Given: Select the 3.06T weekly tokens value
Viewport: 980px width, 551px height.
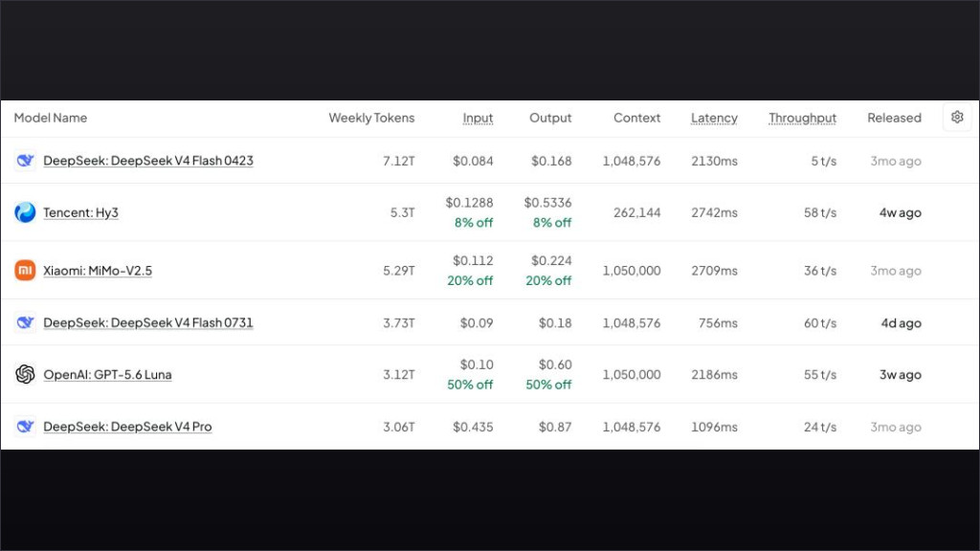Looking at the screenshot, I should pyautogui.click(x=399, y=427).
